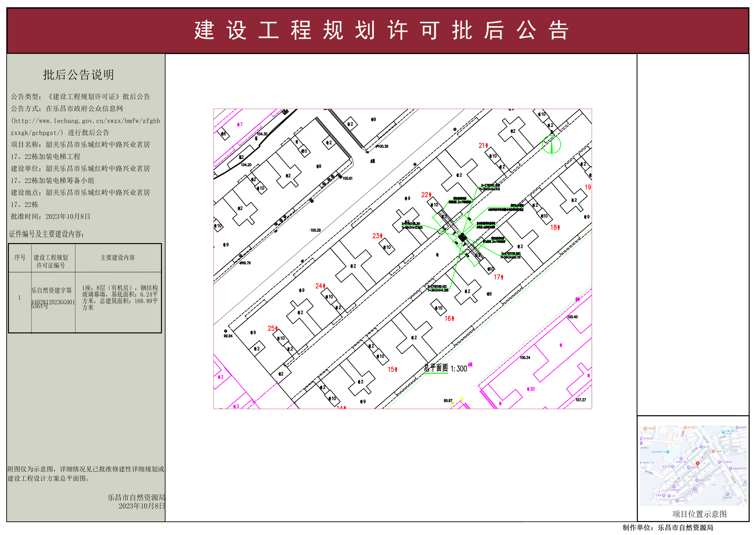Click the 序号 table header
The image size is (756, 535).
tap(20, 258)
